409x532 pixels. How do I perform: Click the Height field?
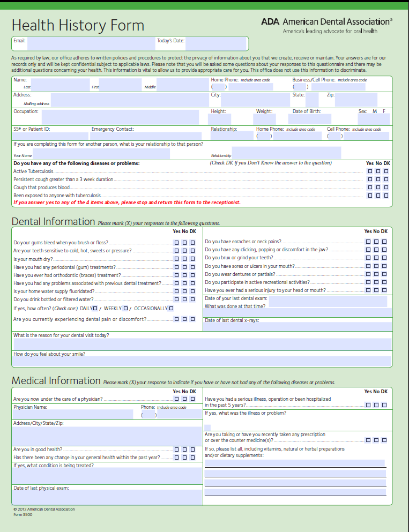point(219,119)
